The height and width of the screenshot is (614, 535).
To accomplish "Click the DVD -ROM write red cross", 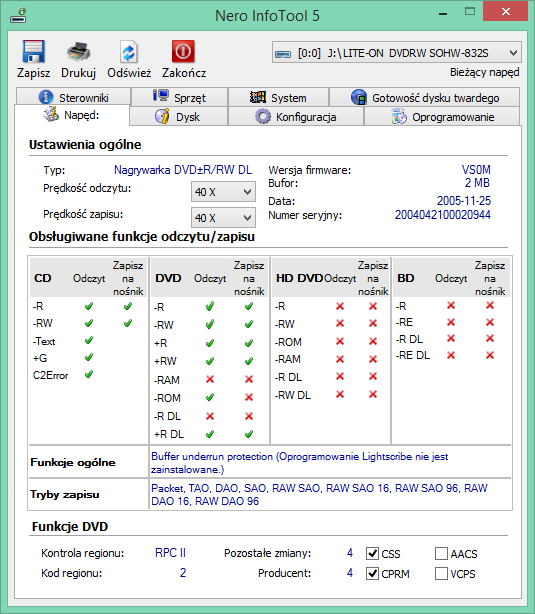I will click(249, 397).
